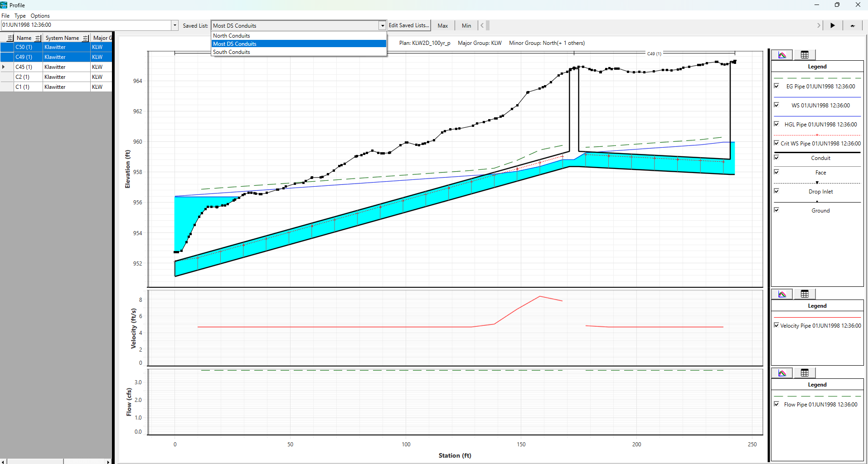This screenshot has height=464, width=868.
Task: Open filter icon on System Name column
Action: [85, 38]
